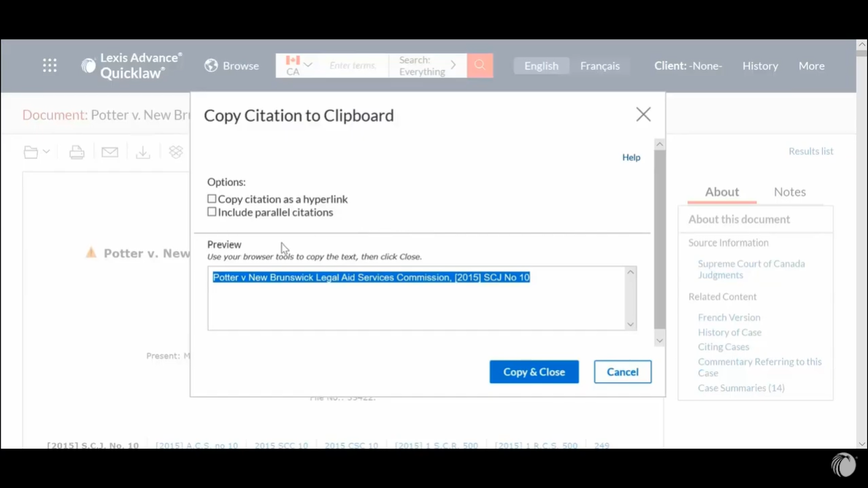Viewport: 868px width, 488px height.
Task: Click the dialog scrollbar up arrow
Action: click(x=659, y=144)
